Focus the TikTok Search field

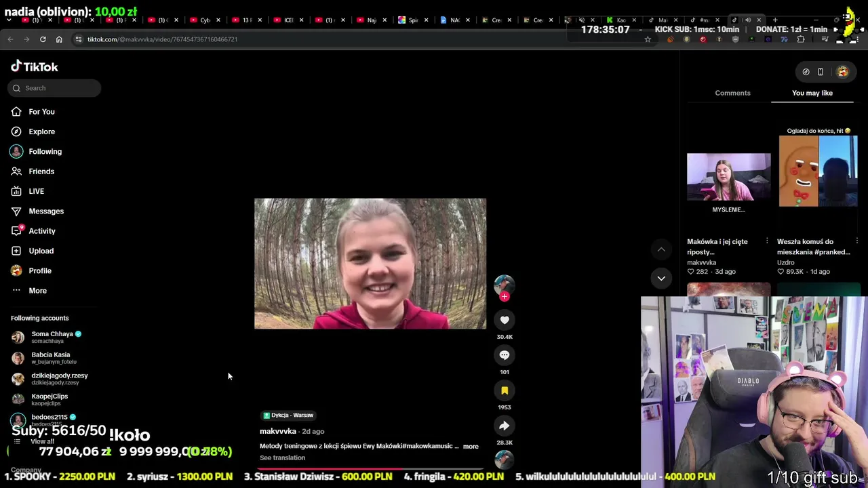pos(54,88)
